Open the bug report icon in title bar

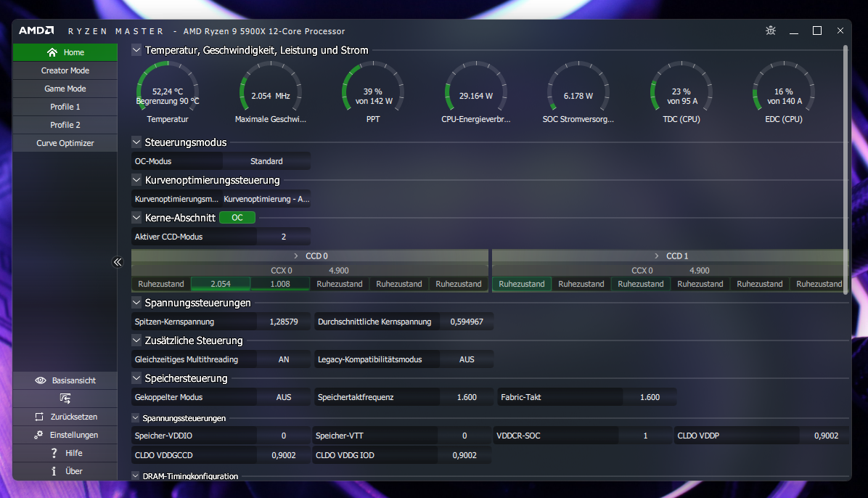(x=771, y=30)
